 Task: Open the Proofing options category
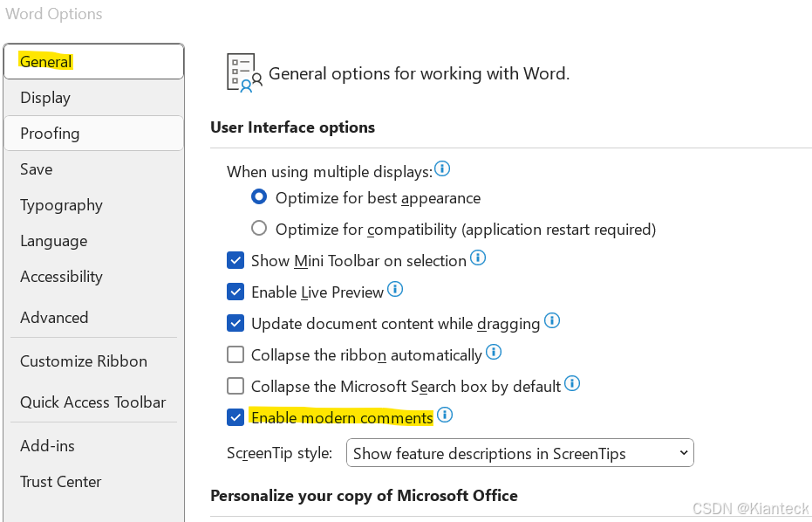click(93, 134)
